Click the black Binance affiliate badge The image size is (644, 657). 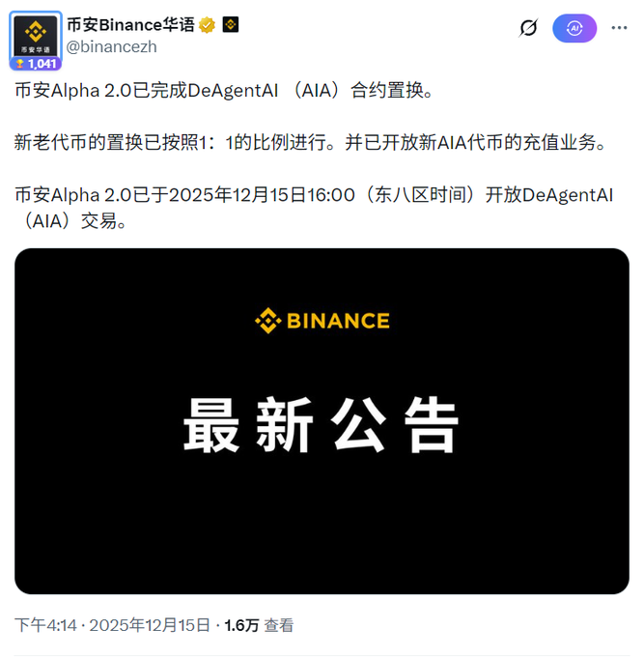pyautogui.click(x=231, y=25)
